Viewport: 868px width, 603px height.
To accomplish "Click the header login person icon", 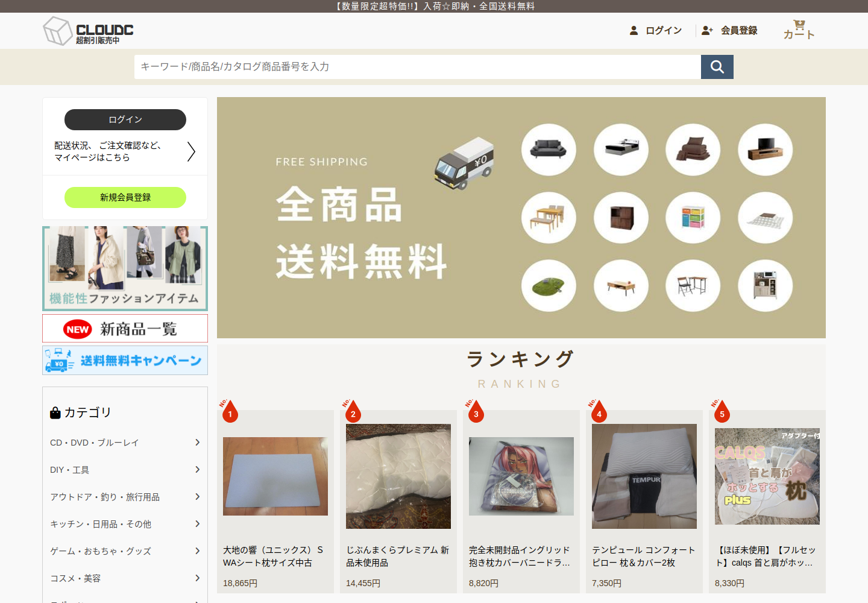I will tap(634, 30).
